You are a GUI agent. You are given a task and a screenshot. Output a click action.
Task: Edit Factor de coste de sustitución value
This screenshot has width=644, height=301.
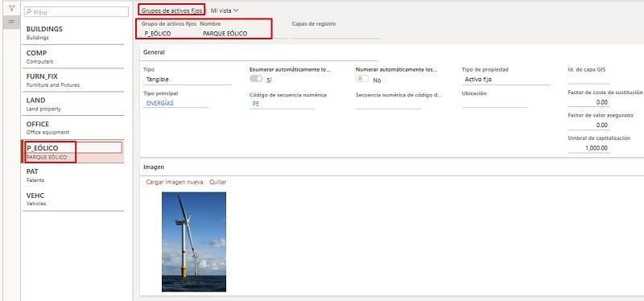coord(588,102)
